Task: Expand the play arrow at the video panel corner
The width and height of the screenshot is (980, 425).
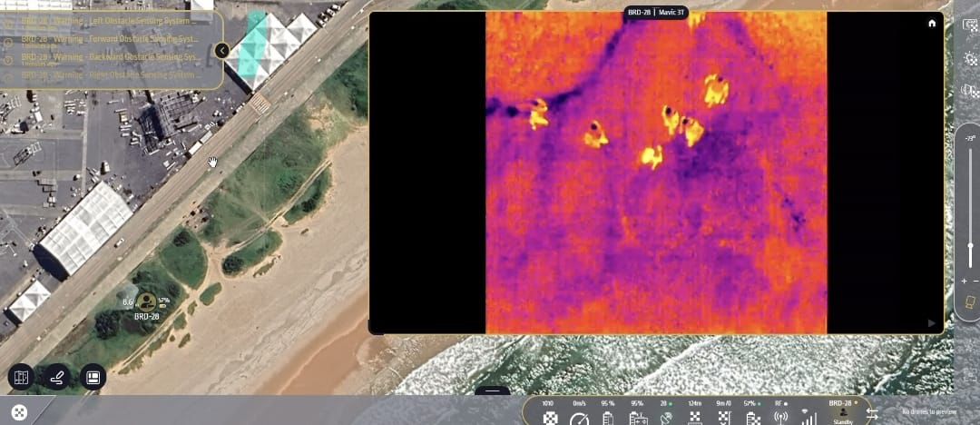Action: (x=931, y=323)
